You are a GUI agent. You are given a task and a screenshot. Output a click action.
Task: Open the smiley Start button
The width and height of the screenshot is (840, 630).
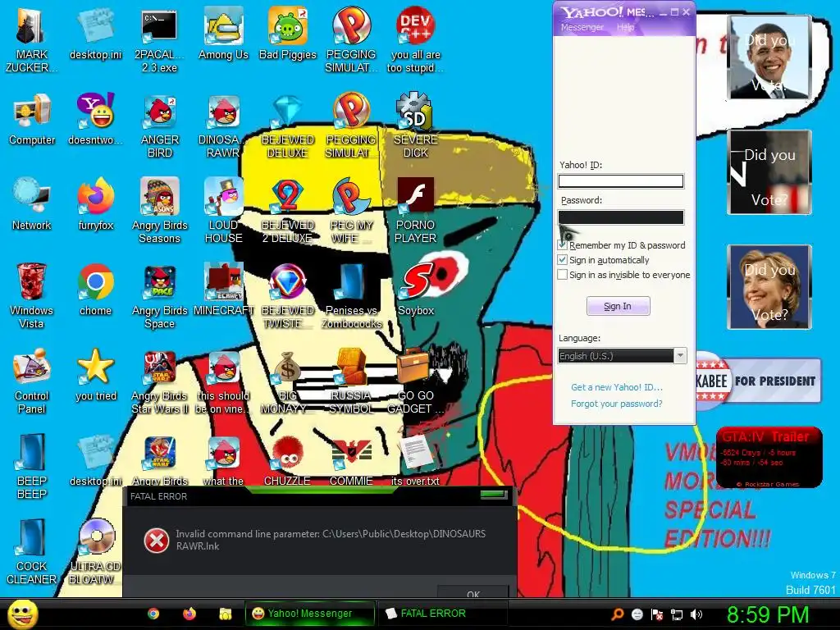coord(23,614)
